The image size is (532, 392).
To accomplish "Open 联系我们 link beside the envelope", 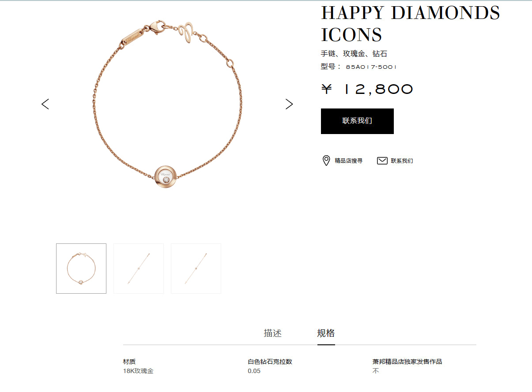I will [402, 161].
